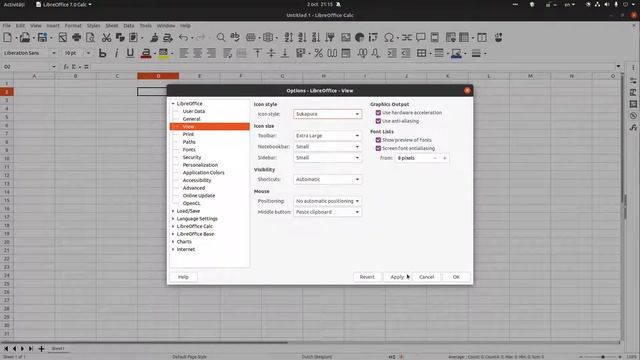Viewport: 640px width, 360px height.
Task: Click the Save icon in Calc toolbar
Action: [x=42, y=38]
